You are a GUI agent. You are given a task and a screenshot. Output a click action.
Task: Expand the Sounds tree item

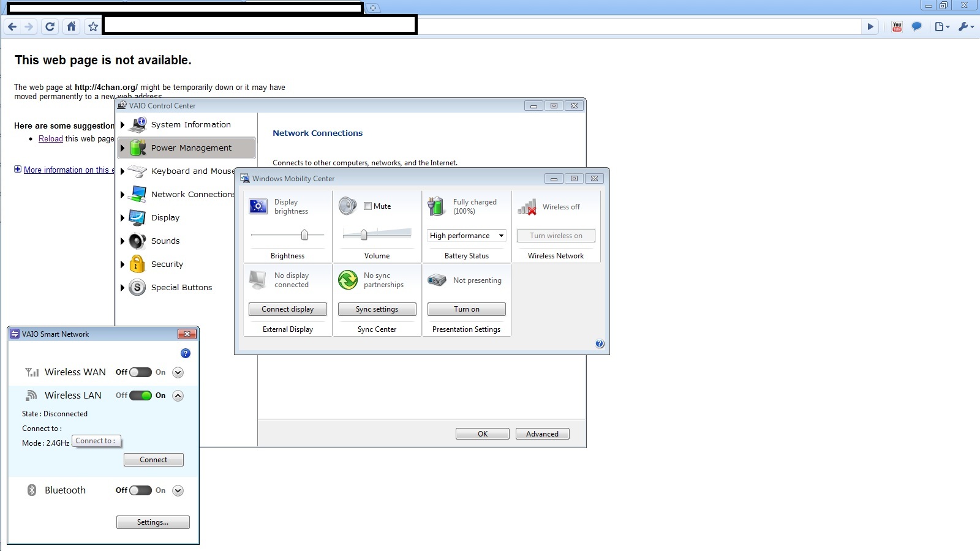pyautogui.click(x=123, y=241)
